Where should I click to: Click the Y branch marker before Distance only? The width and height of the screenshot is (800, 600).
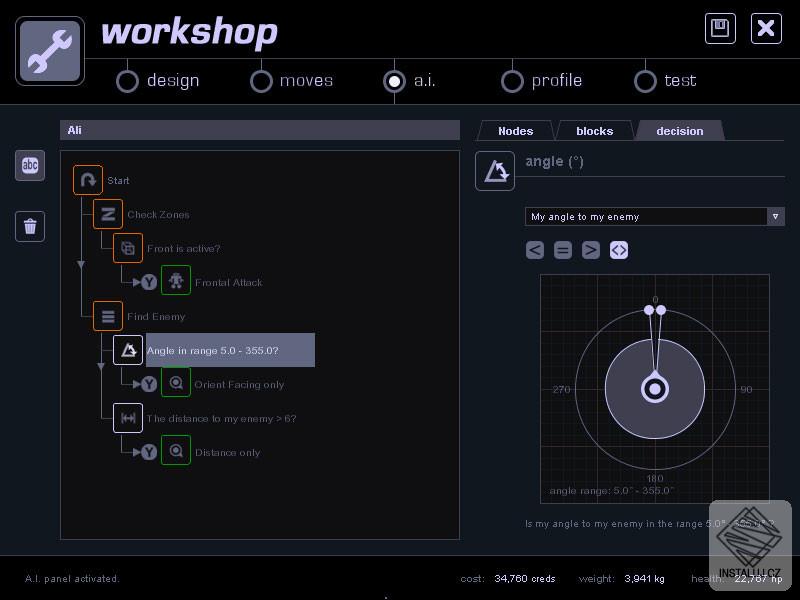(149, 452)
